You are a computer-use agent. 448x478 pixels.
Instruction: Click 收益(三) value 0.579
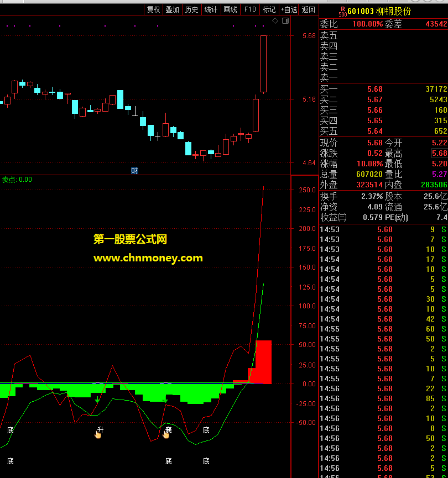coord(372,217)
